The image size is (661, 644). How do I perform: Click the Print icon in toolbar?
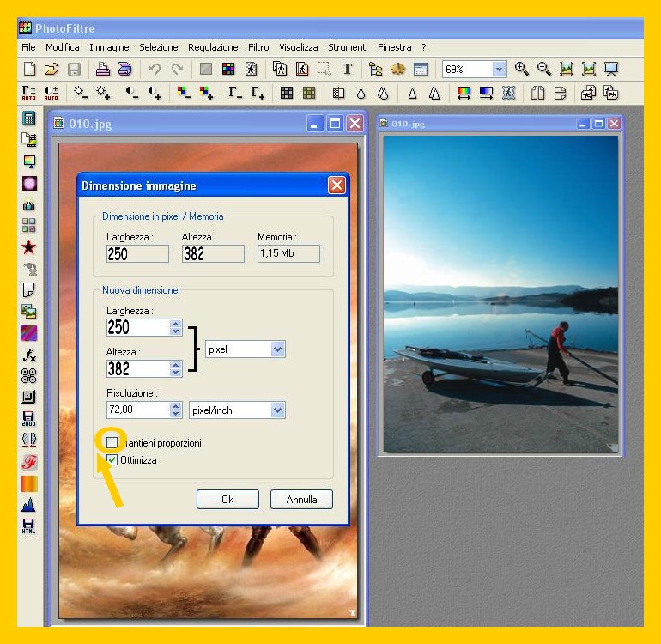(102, 70)
